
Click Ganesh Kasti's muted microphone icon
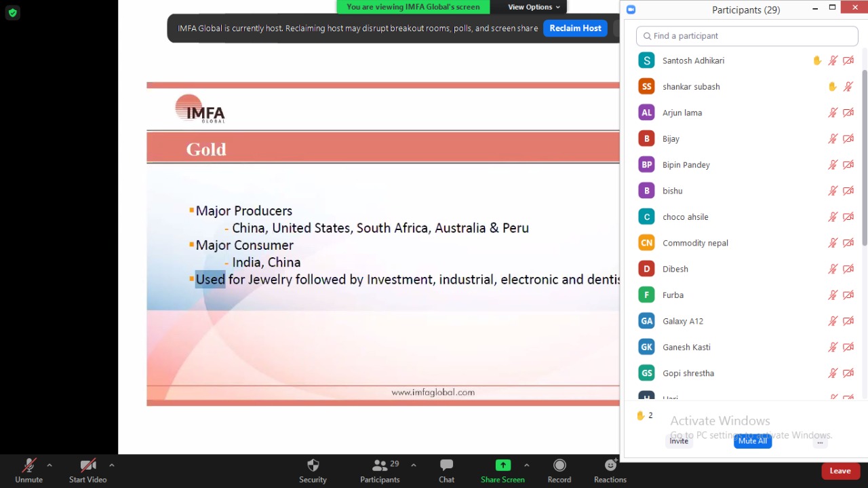tap(833, 347)
